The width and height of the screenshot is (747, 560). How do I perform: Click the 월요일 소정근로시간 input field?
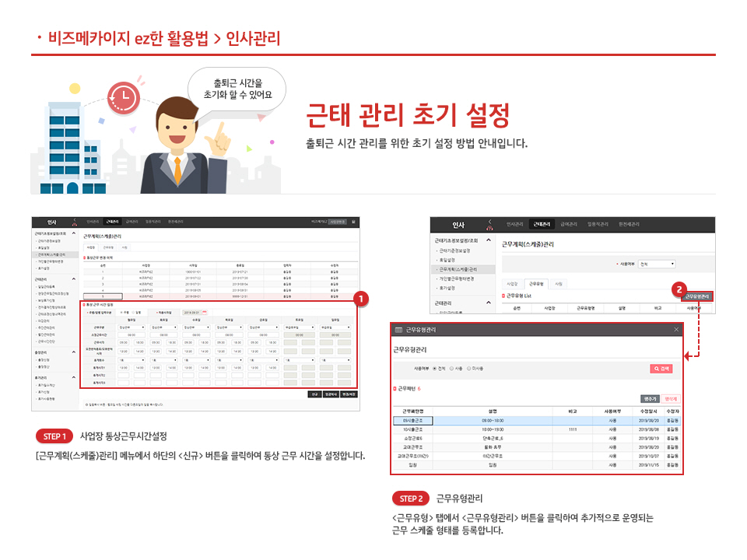[x=132, y=334]
